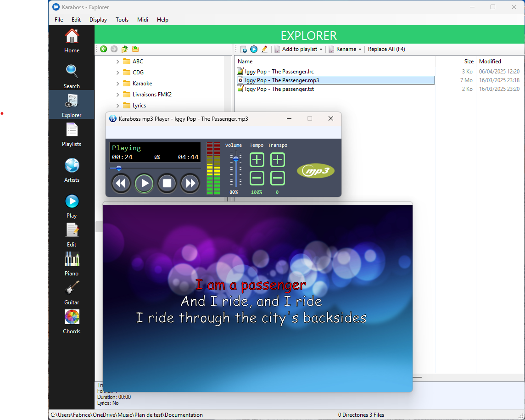This screenshot has height=420, width=525.
Task: Stop playback in the mp3 player
Action: click(x=167, y=184)
